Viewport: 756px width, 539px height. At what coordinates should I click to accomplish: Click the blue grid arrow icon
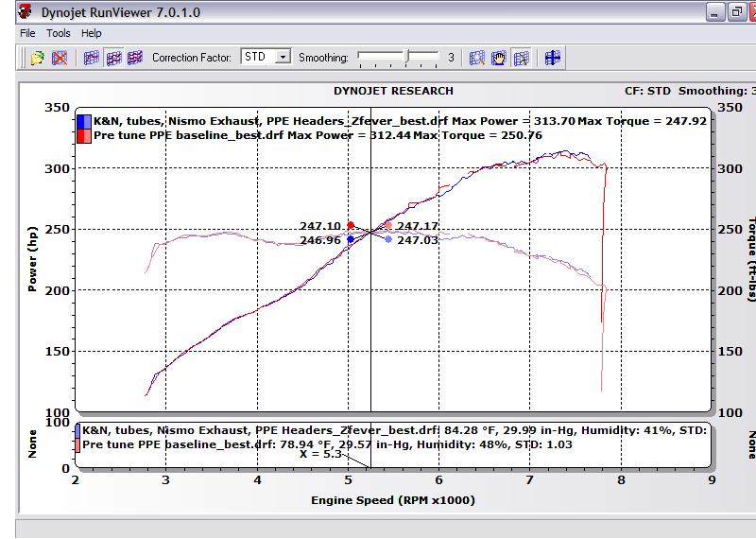(x=553, y=58)
